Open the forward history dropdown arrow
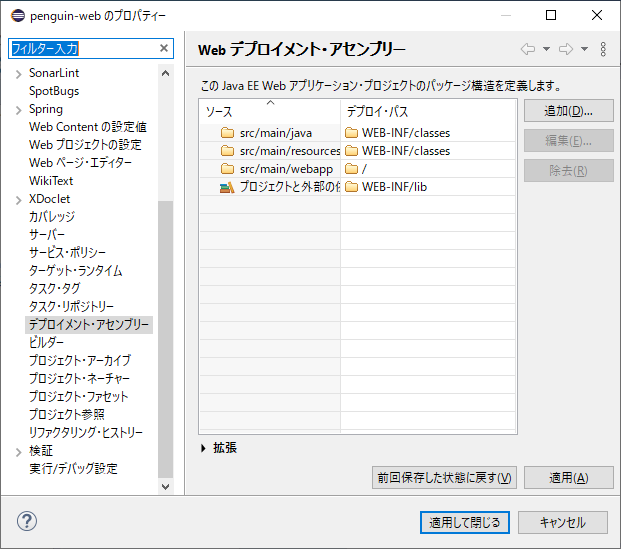Screen dimensions: 621x549 click(x=584, y=49)
